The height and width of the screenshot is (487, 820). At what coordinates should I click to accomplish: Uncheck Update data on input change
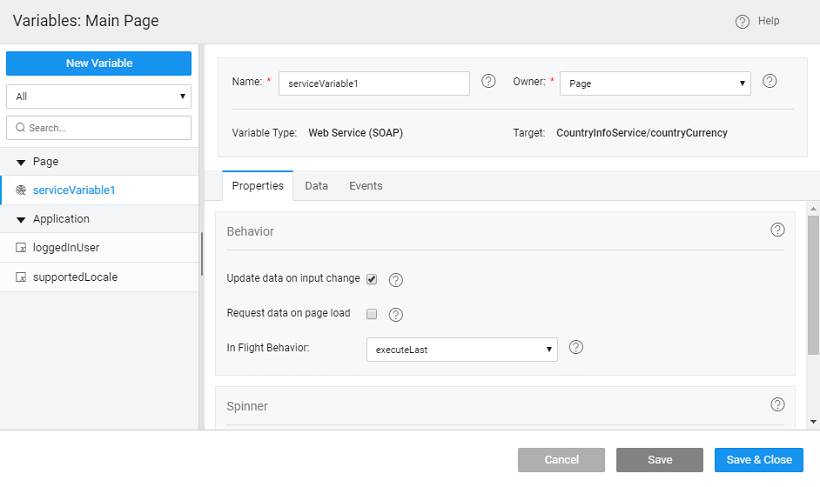click(x=372, y=279)
